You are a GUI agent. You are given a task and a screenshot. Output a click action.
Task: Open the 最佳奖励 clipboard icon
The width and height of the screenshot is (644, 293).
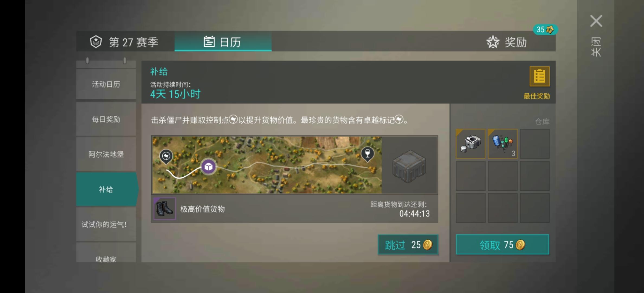(x=539, y=76)
